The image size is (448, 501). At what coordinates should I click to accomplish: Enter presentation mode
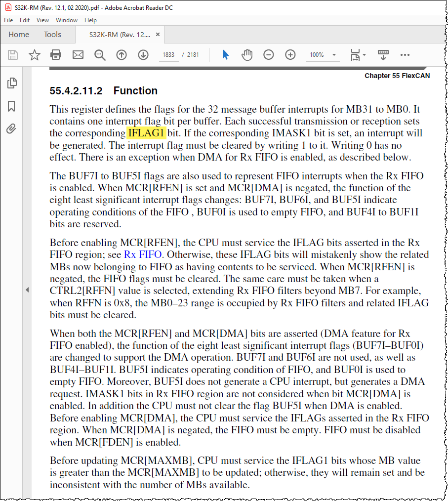383,55
